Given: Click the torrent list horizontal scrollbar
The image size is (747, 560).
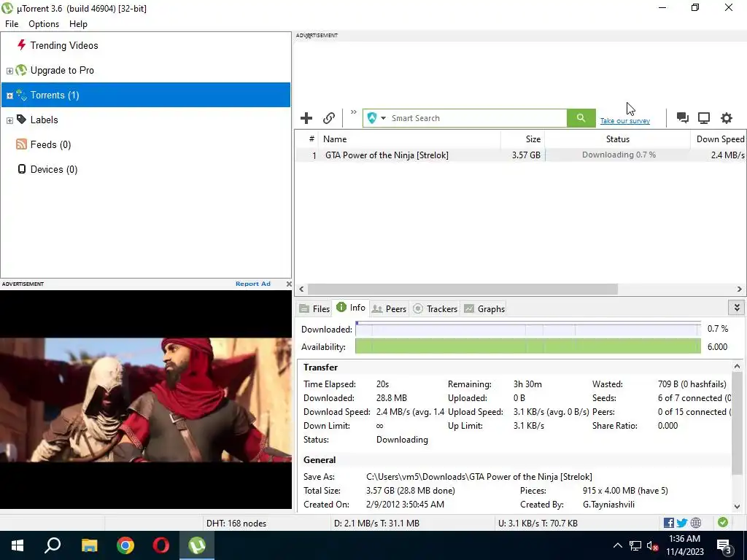Looking at the screenshot, I should pyautogui.click(x=462, y=289).
